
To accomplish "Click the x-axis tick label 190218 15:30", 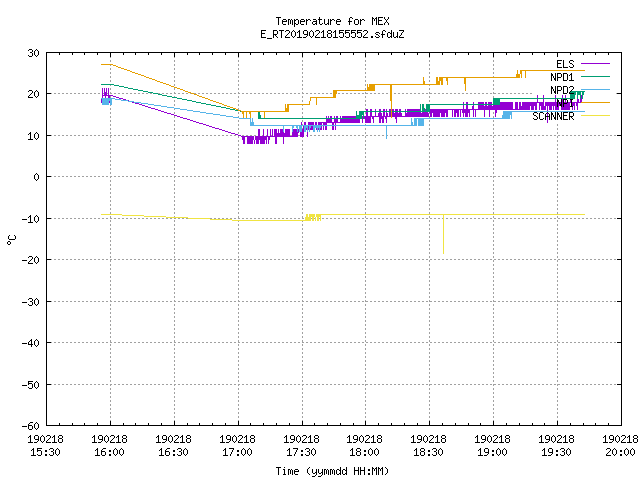I will pos(45,446).
